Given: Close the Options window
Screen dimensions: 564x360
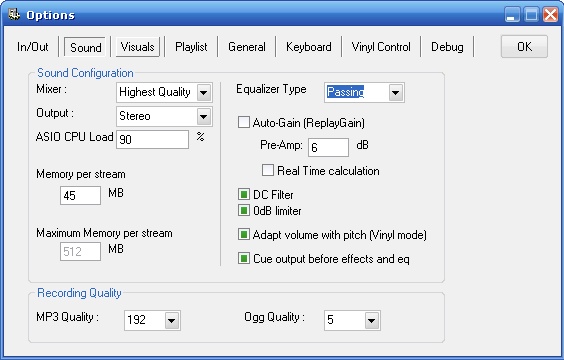Looking at the screenshot, I should [x=550, y=15].
